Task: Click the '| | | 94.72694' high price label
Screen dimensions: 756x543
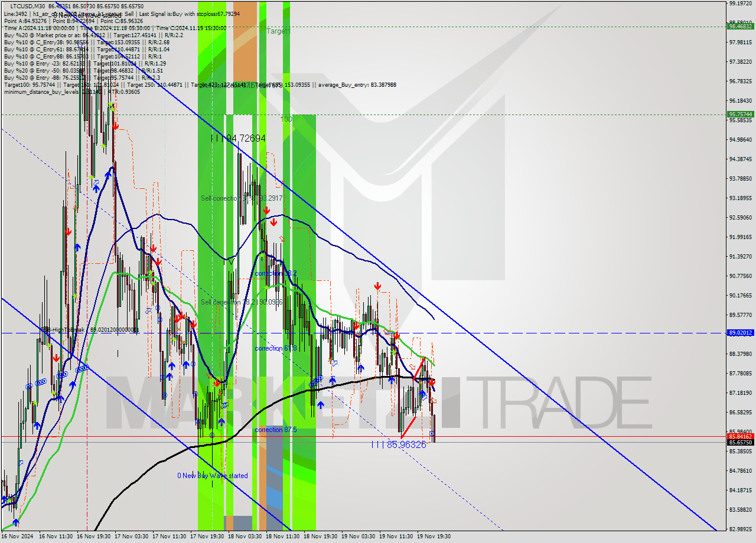Action: click(x=239, y=138)
